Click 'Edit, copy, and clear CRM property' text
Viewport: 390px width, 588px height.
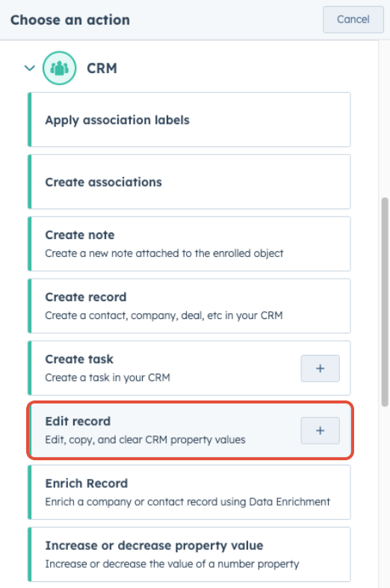point(145,439)
